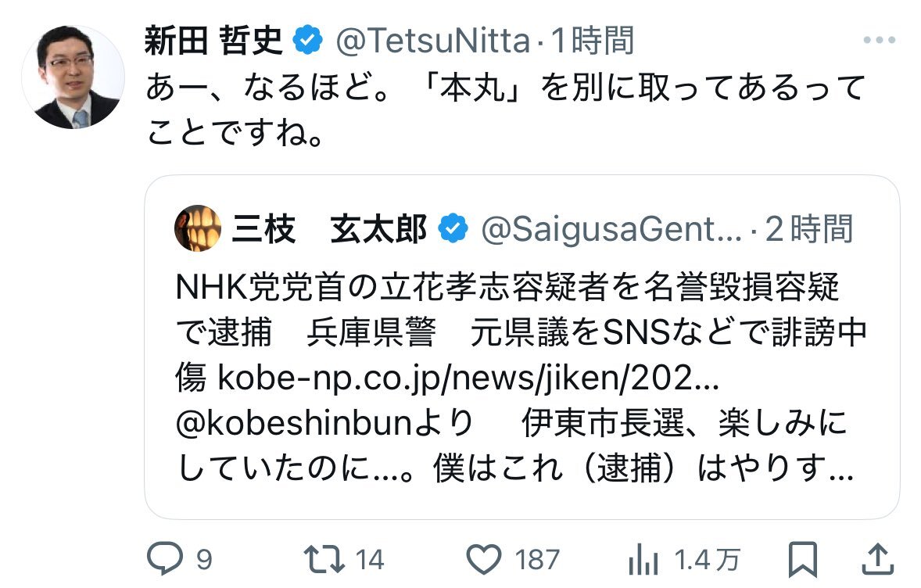Image resolution: width=921 pixels, height=588 pixels.
Task: Bookmark this tweet
Action: (x=802, y=559)
